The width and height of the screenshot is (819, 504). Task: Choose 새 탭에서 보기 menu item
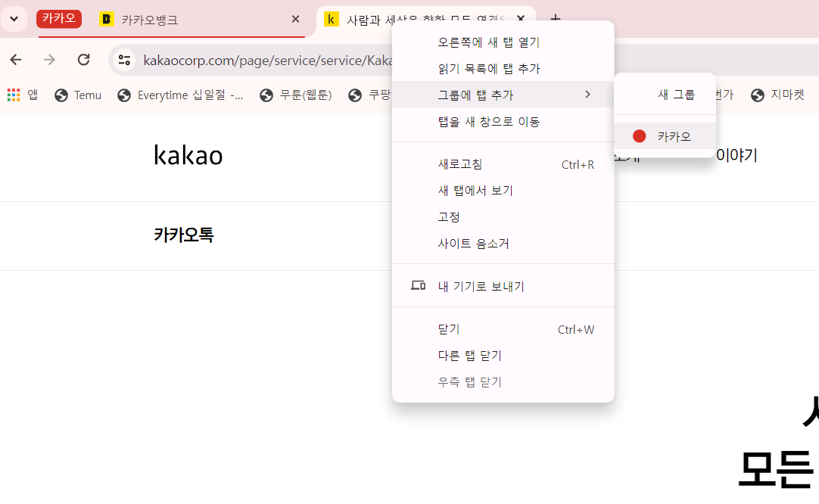[503, 191]
